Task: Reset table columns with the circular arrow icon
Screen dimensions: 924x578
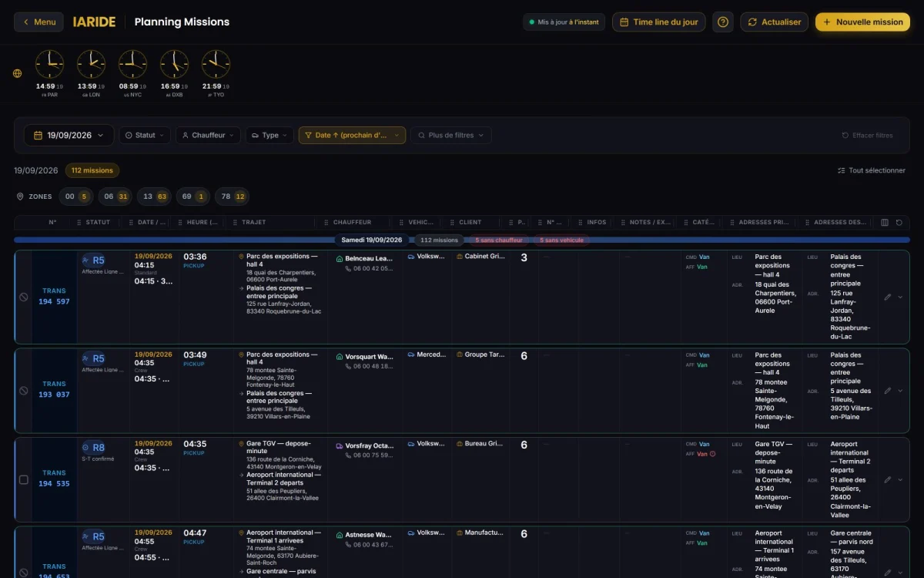Action: [x=899, y=223]
